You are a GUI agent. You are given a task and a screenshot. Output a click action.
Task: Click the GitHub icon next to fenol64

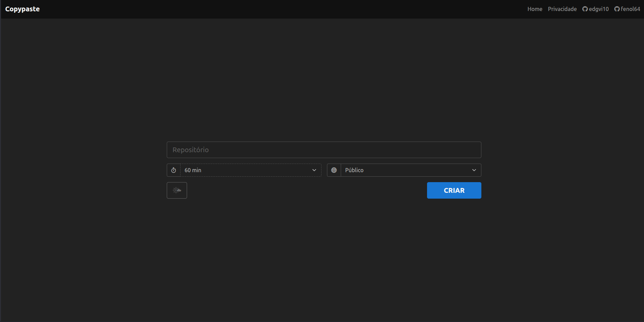pyautogui.click(x=617, y=9)
